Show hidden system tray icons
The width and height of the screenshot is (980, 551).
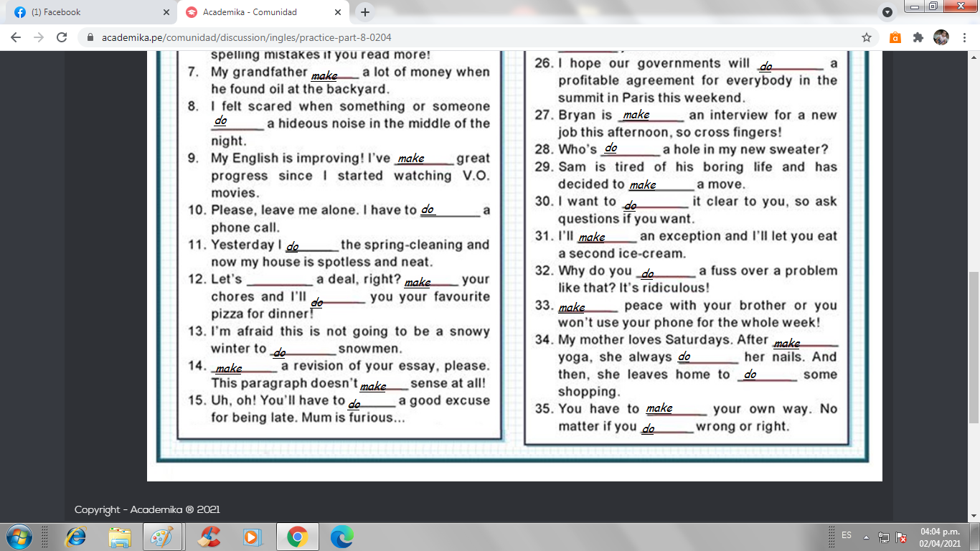tap(866, 537)
